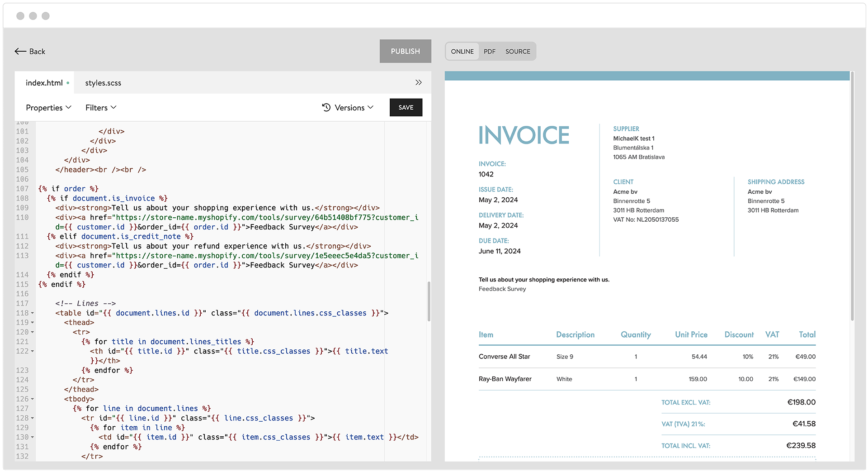Switch to the PDF preview tab

click(490, 51)
